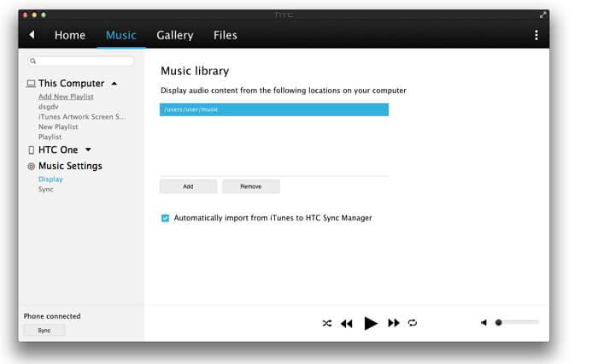
Task: Click the volume slider handle
Action: (498, 323)
